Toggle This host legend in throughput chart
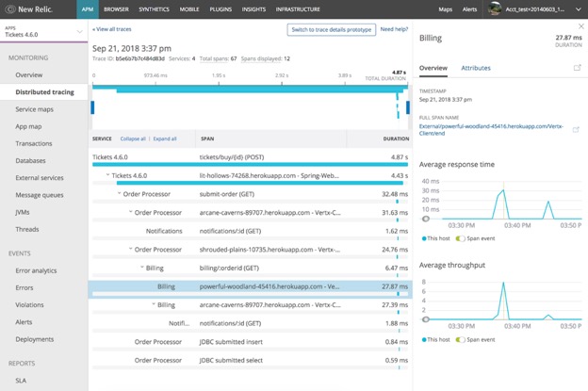The image size is (588, 391). tap(435, 339)
